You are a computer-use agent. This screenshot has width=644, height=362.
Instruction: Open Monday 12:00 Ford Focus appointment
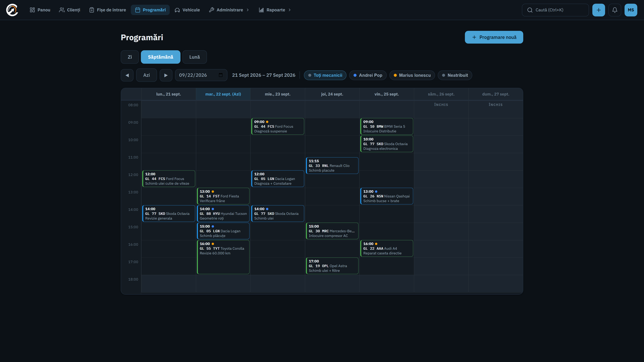pyautogui.click(x=169, y=179)
